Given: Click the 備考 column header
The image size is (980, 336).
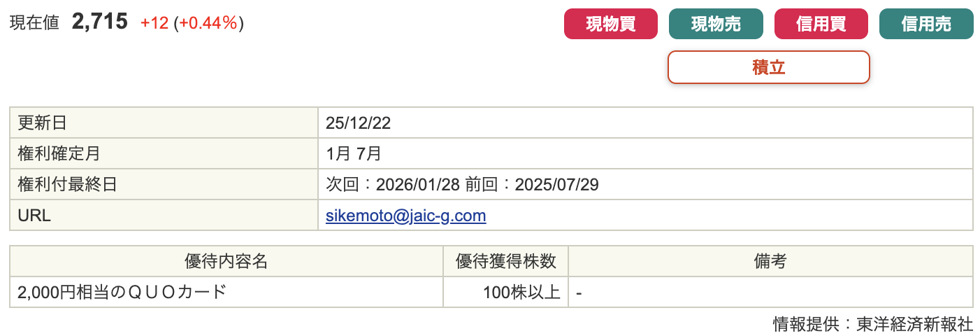Looking at the screenshot, I should tap(770, 261).
